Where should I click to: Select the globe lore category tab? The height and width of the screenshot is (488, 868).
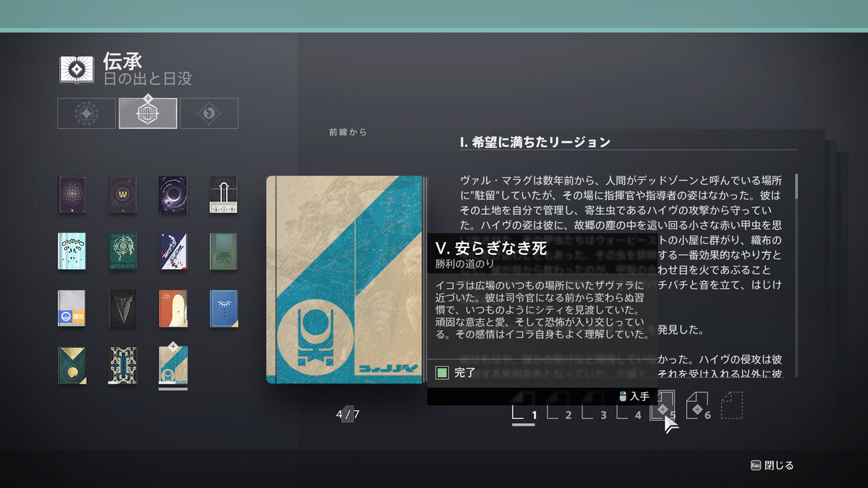click(148, 113)
